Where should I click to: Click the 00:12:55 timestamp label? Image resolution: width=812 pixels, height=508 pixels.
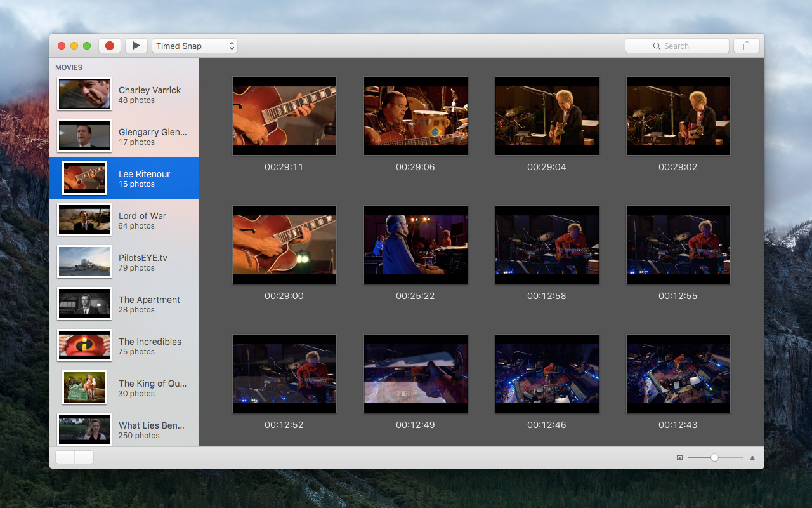[x=678, y=296]
